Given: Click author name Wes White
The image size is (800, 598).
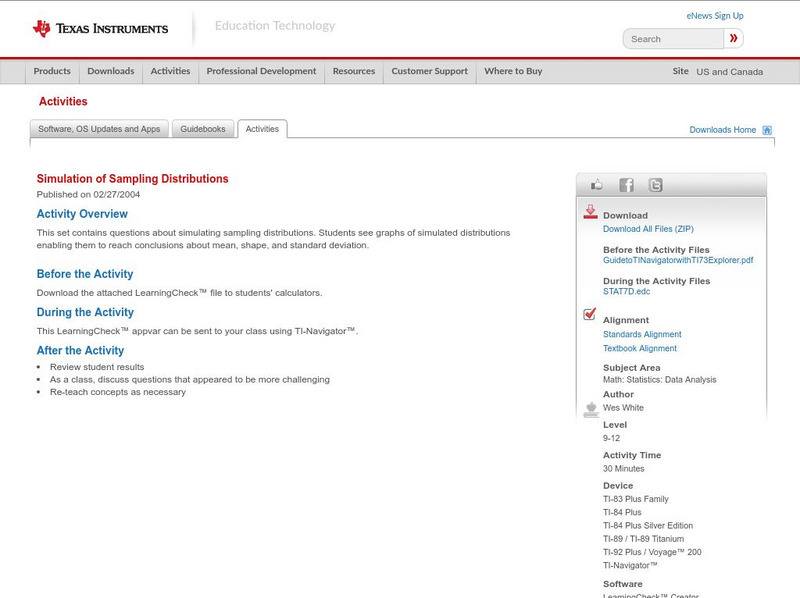Looking at the screenshot, I should 623,408.
